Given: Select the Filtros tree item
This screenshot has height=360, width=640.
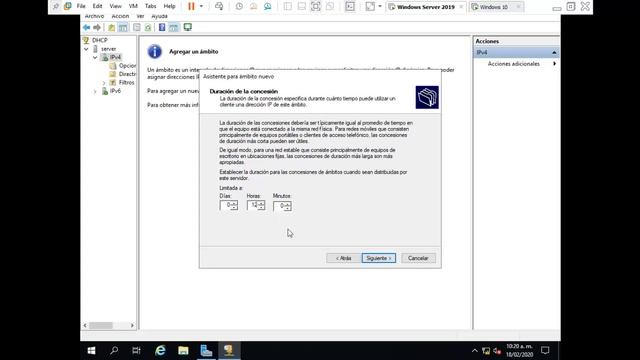Looking at the screenshot, I should pyautogui.click(x=126, y=82).
